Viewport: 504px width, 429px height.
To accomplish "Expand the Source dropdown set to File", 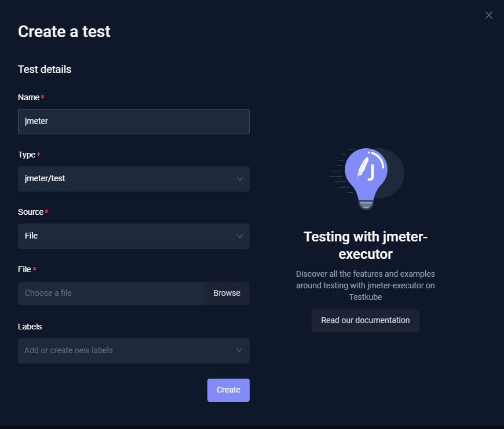I will click(127, 236).
